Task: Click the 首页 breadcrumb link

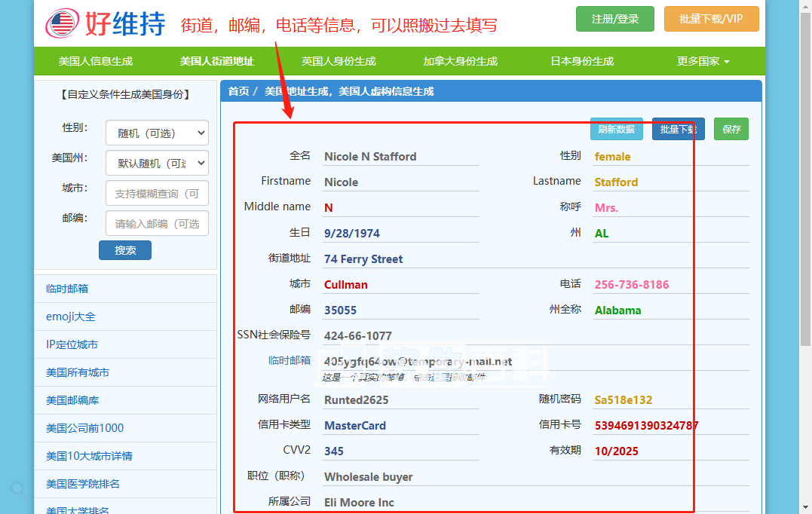Action: tap(238, 91)
